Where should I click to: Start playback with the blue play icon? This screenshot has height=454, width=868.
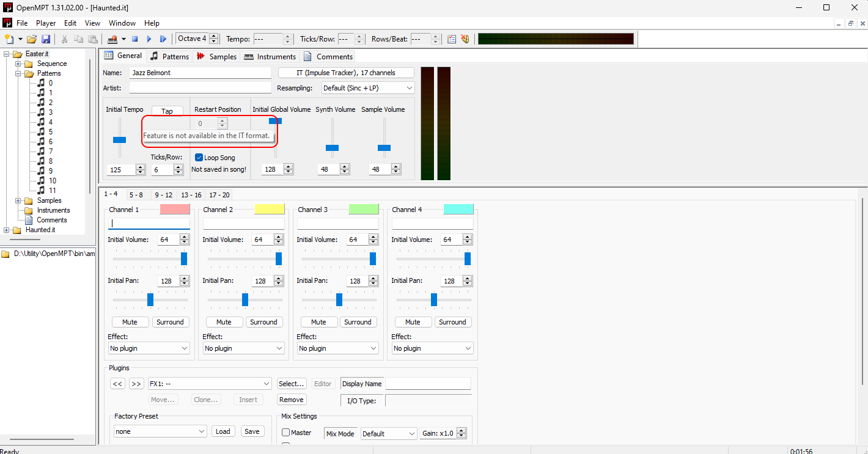(149, 39)
